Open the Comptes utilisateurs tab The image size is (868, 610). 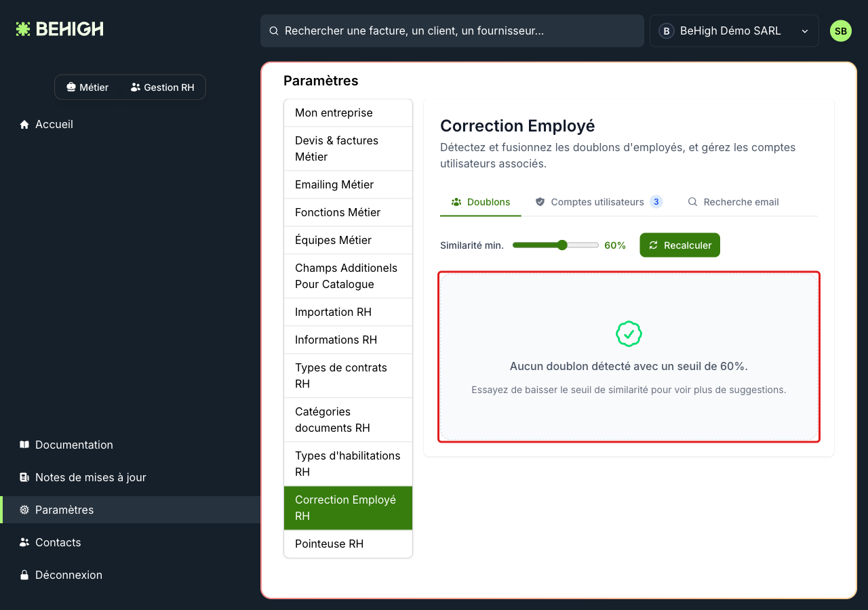[598, 202]
